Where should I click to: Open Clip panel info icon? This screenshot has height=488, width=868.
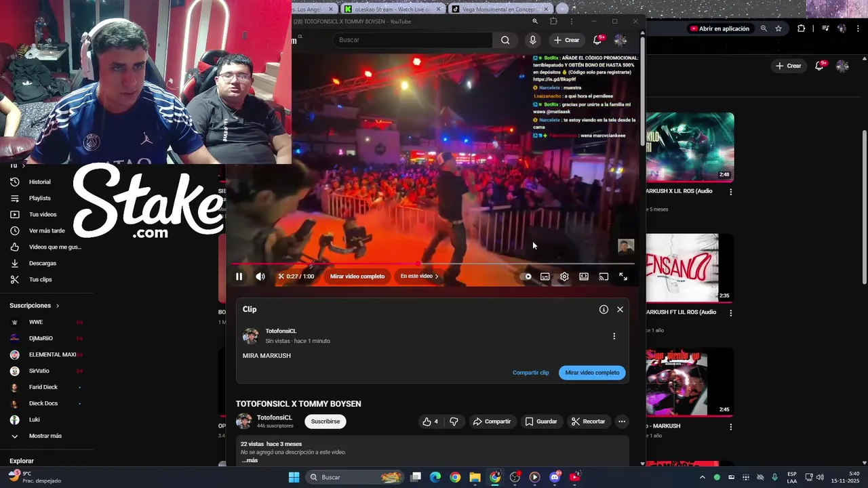tap(604, 309)
